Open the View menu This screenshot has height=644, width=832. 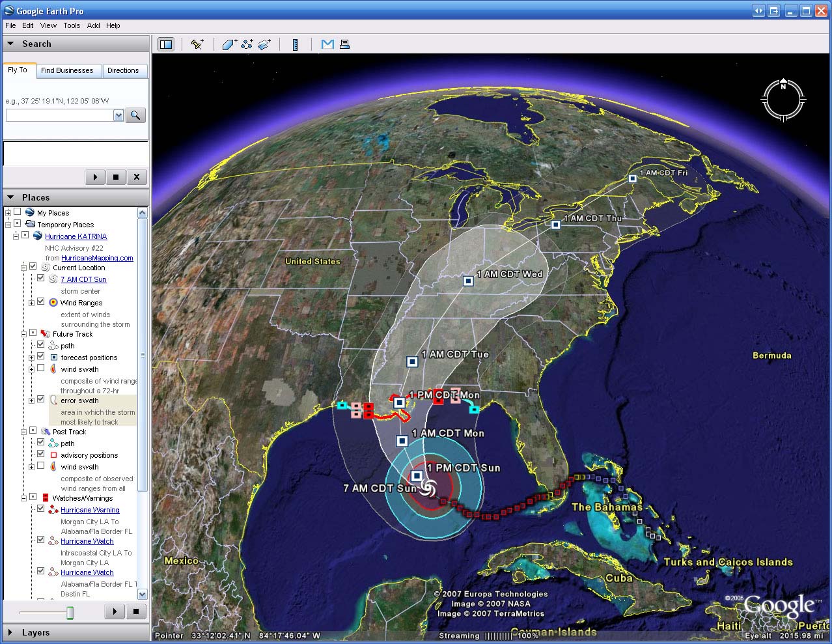[48, 25]
